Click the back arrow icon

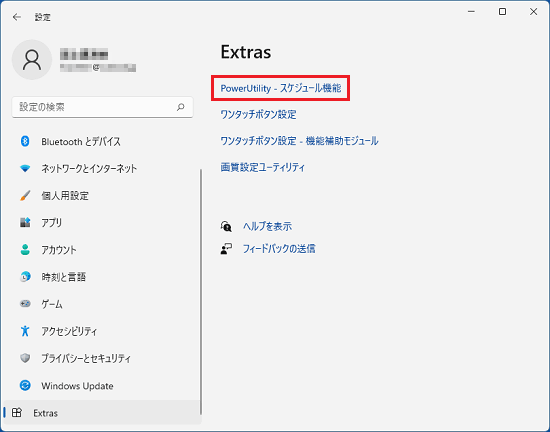(x=16, y=17)
